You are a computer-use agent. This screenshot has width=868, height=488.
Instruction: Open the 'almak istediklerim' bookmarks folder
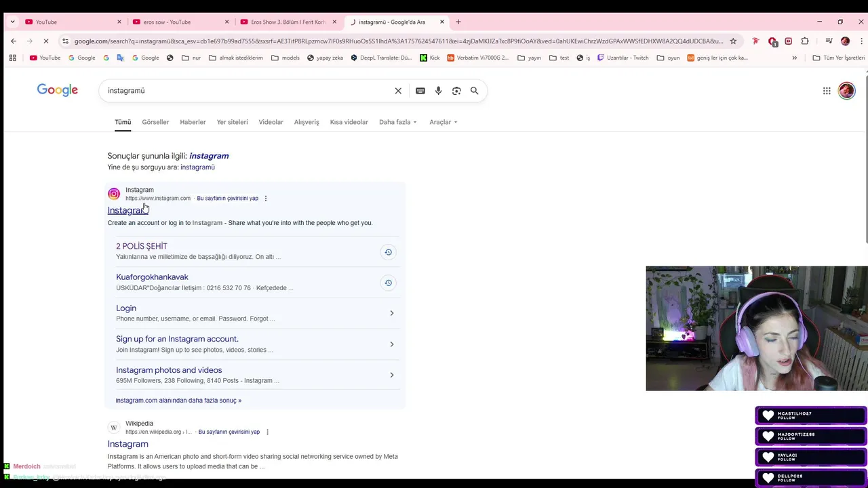tap(235, 58)
